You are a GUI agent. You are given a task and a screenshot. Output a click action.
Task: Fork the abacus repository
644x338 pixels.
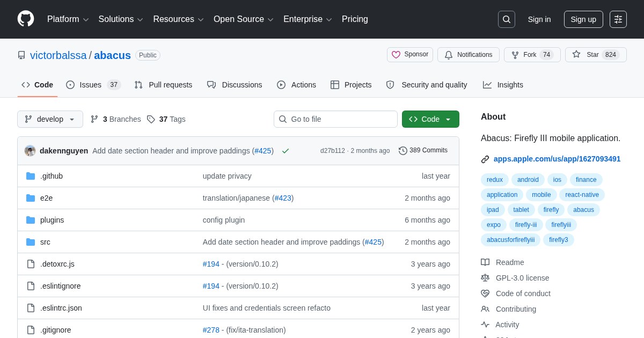(x=532, y=55)
